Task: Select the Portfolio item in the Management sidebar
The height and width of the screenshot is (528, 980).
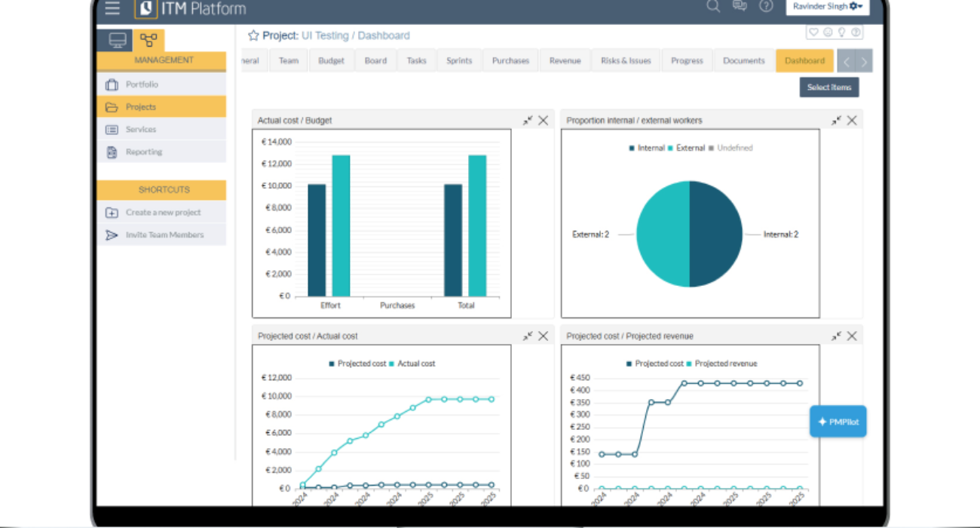Action: click(142, 84)
